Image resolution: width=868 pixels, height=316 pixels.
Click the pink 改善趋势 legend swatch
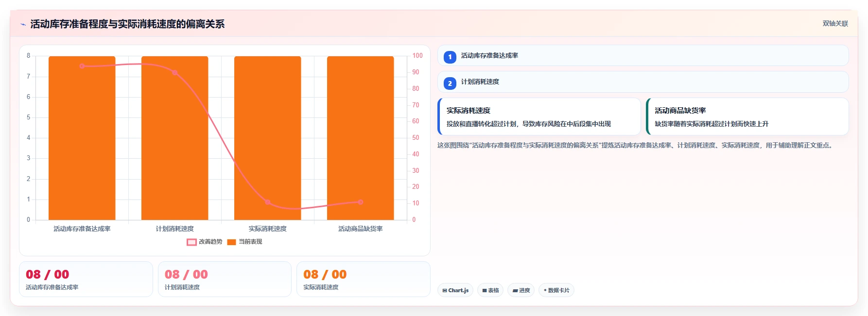(x=191, y=242)
